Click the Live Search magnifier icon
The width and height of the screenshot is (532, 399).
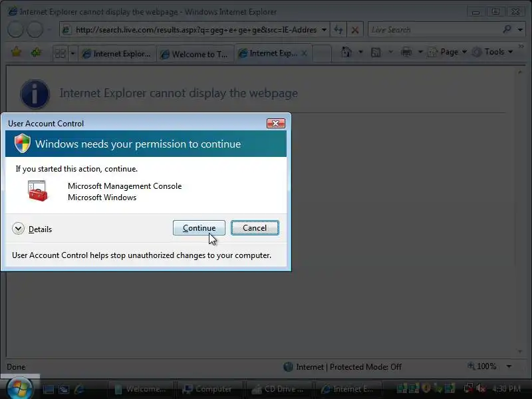507,29
